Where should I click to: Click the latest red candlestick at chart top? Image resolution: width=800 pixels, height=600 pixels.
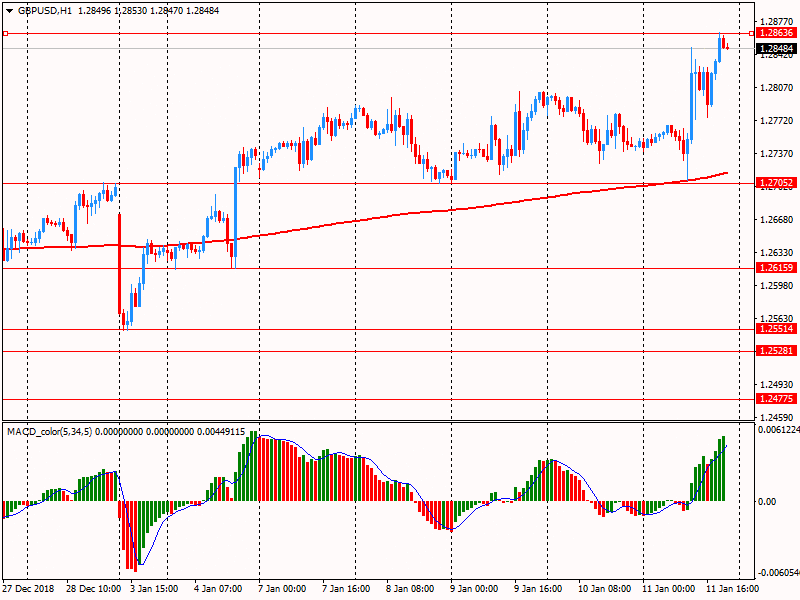725,44
